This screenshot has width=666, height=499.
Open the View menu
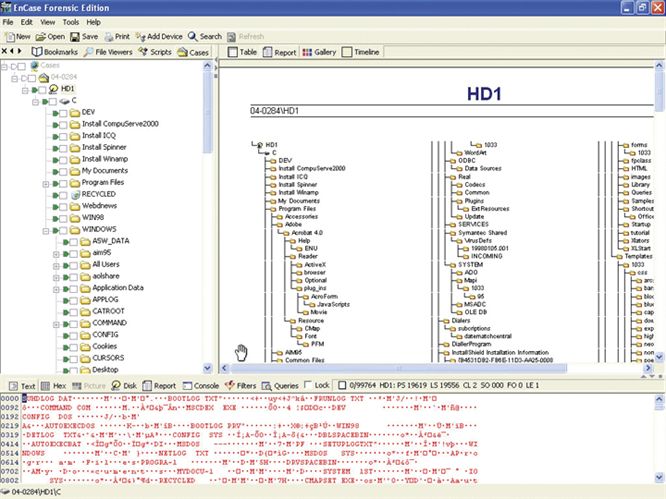(48, 22)
